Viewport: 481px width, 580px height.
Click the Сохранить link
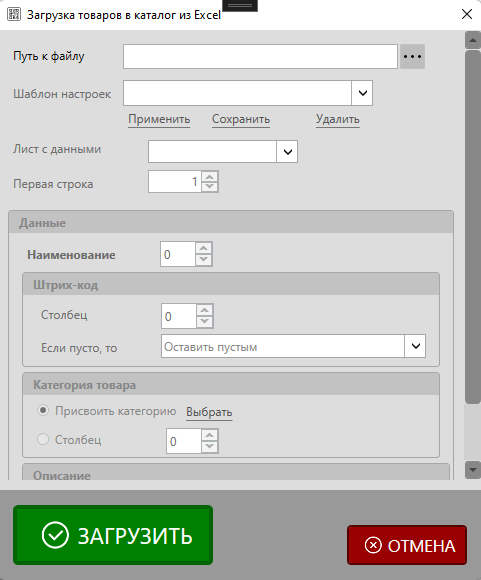coord(241,119)
